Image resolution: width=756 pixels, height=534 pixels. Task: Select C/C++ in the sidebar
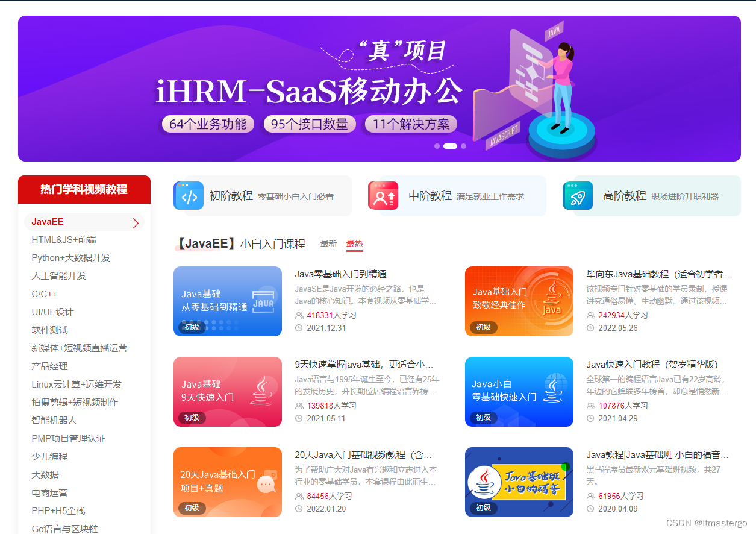(x=45, y=294)
